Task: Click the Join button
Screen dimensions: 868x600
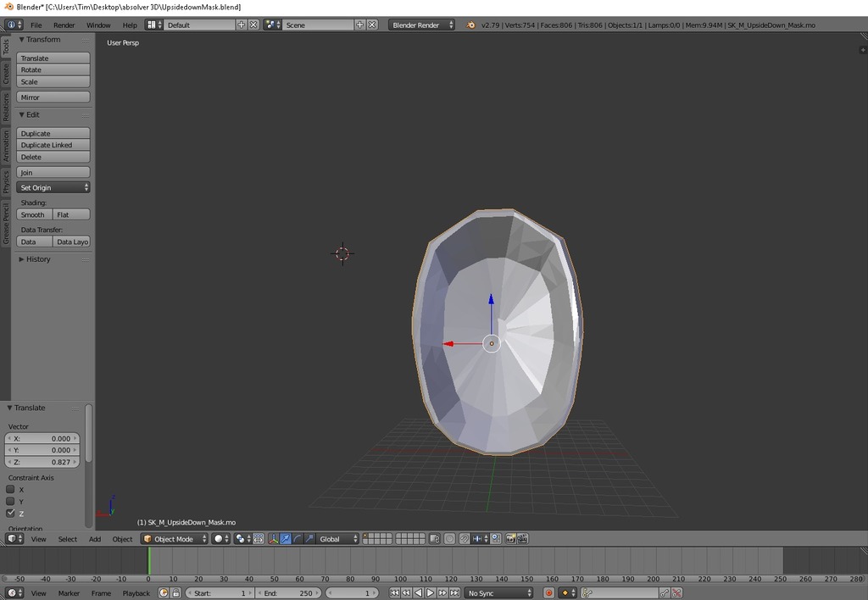Action: [53, 172]
